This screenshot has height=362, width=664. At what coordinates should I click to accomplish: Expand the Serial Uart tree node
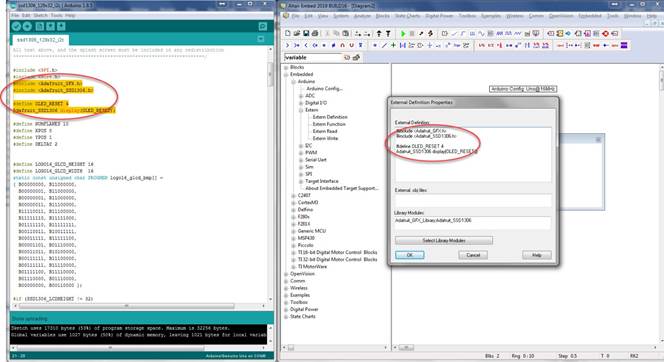(x=301, y=160)
